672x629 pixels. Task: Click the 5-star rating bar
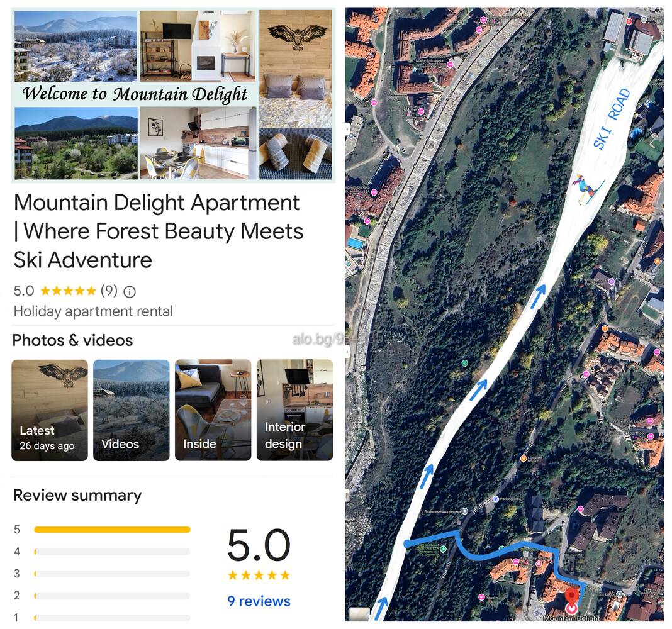[x=112, y=530]
